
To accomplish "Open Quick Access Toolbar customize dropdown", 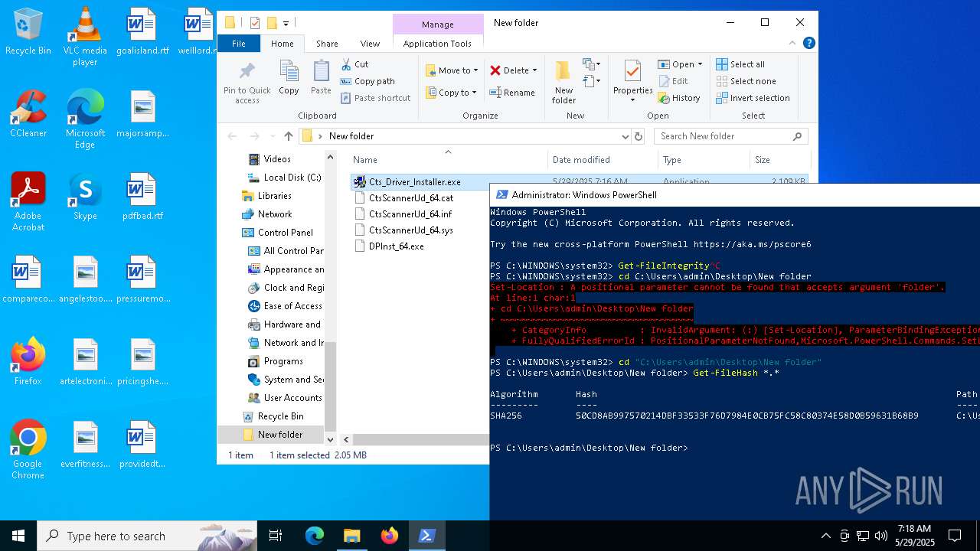I will 286,23.
